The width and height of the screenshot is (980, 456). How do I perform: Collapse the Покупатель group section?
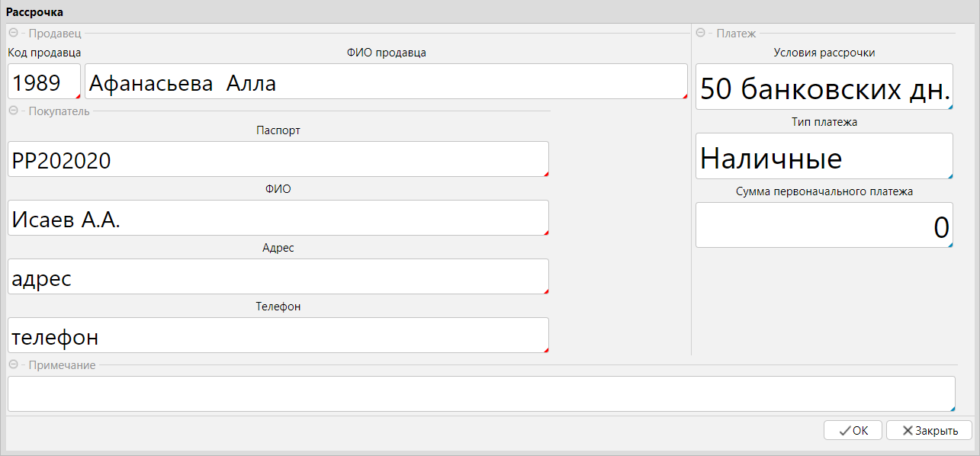point(13,111)
